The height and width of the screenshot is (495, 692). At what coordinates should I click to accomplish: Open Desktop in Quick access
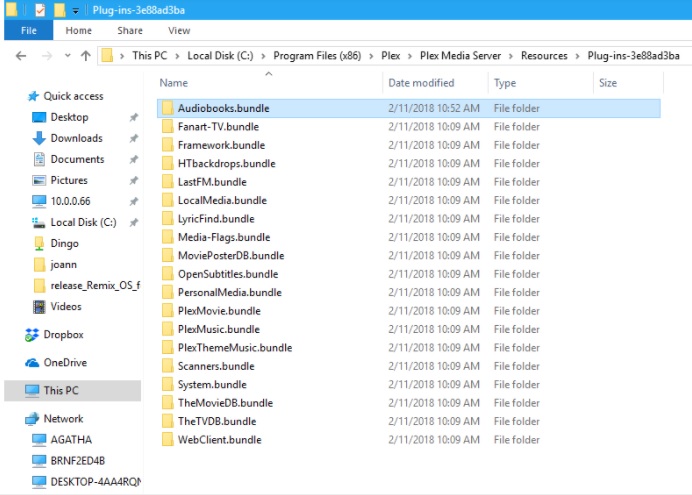[69, 117]
